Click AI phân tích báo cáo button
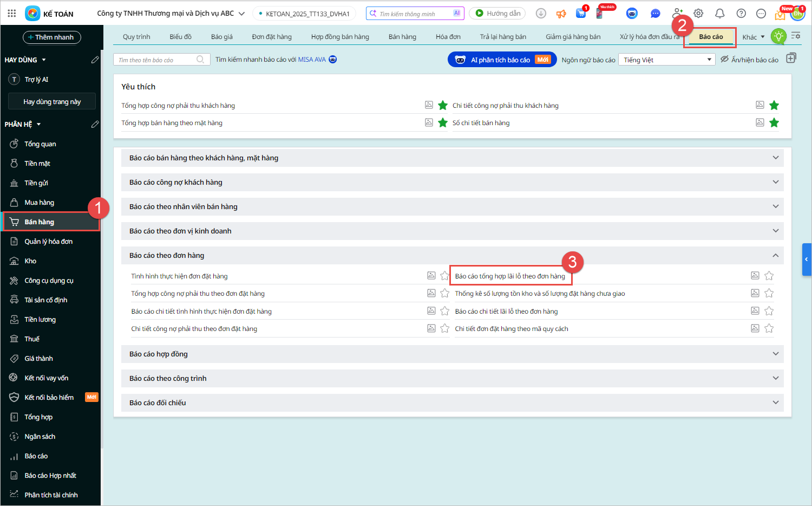The image size is (812, 506). coord(502,60)
